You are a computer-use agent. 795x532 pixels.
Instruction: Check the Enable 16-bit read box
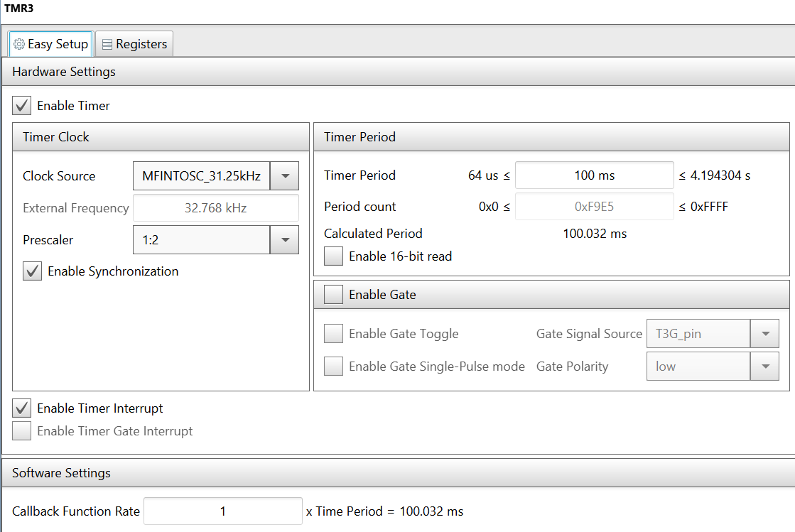tap(333, 256)
